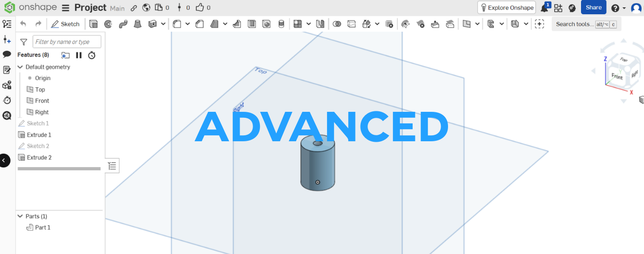The image size is (644, 254).
Task: Open the notifications bell
Action: tap(544, 8)
